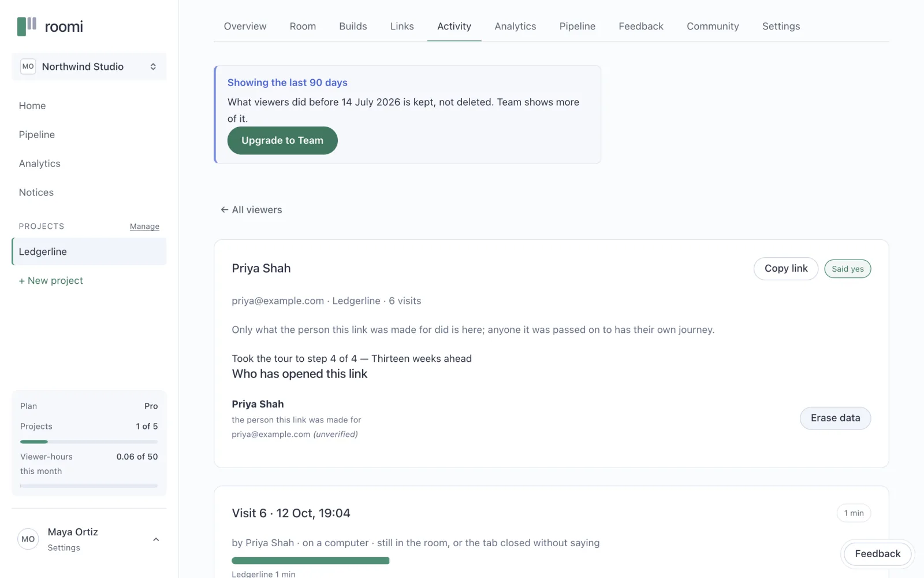The height and width of the screenshot is (578, 924).
Task: Click the roomi logo icon
Action: coord(27,26)
